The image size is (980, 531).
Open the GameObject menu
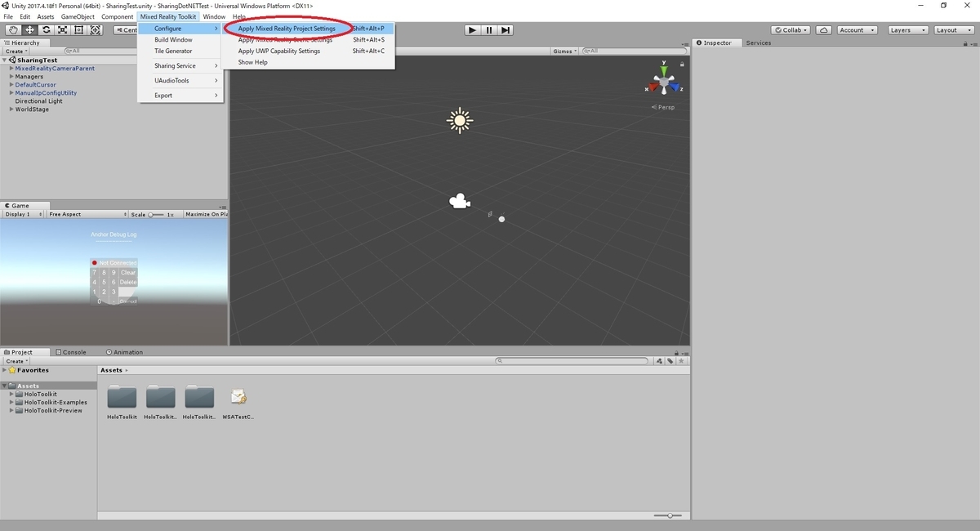[78, 16]
